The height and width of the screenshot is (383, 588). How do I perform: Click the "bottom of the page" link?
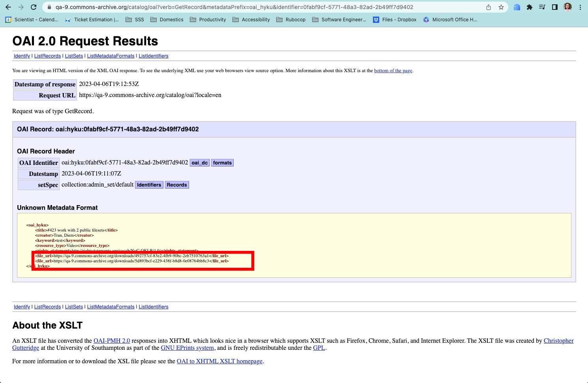pos(393,71)
